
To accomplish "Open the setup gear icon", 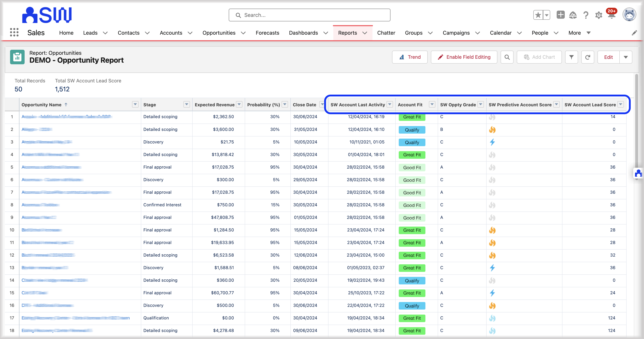I will click(x=599, y=15).
